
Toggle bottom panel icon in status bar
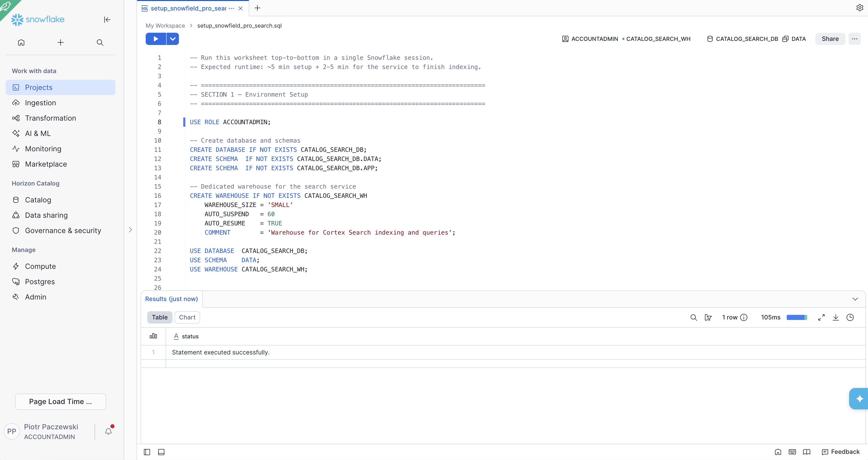[161, 452]
